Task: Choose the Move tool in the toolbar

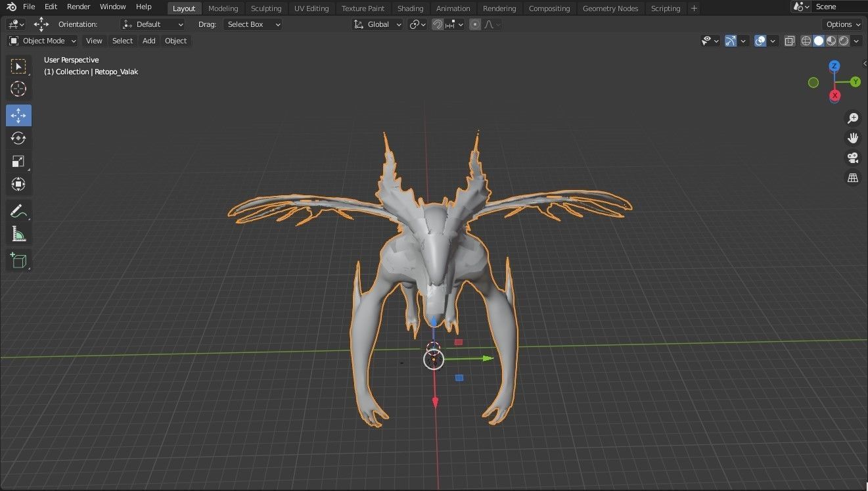Action: point(18,116)
